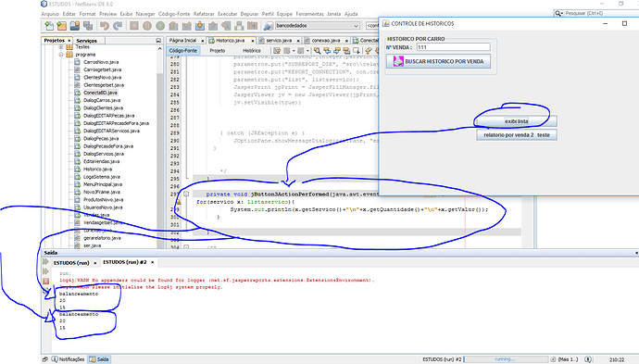This screenshot has height=364, width=639.
Task: Click the red Stop icon in output panel
Action: pyautogui.click(x=46, y=281)
